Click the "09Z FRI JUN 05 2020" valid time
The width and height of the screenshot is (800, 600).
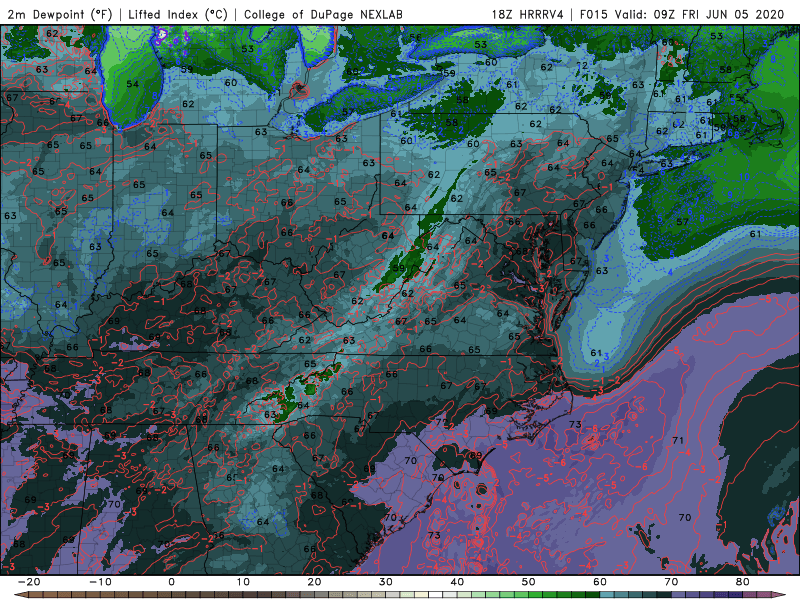[719, 14]
